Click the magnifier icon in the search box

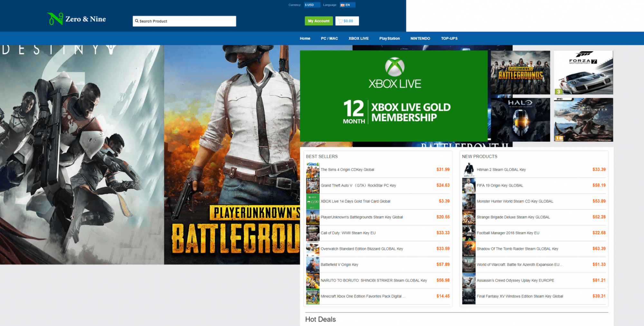(137, 21)
